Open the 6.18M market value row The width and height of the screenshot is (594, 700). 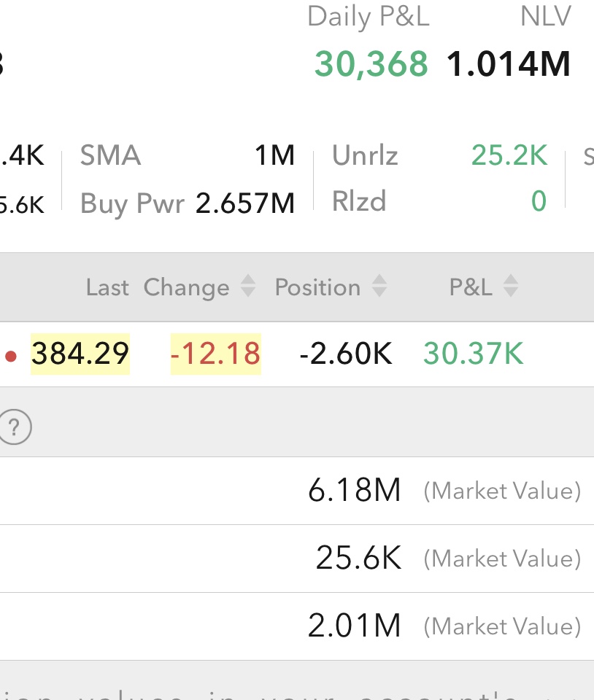[x=355, y=491]
